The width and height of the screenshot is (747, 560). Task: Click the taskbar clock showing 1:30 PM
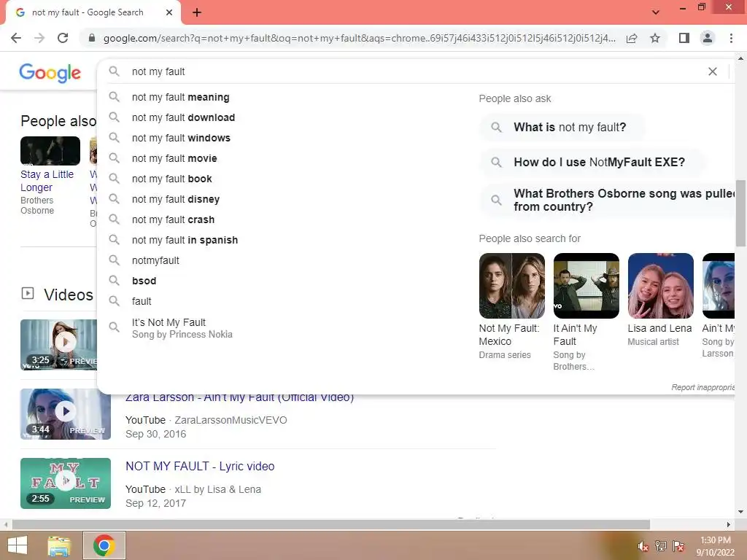715,546
